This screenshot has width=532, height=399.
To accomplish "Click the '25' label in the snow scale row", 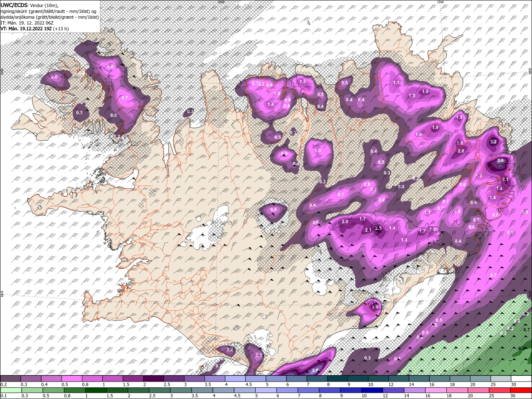I will [x=493, y=384].
